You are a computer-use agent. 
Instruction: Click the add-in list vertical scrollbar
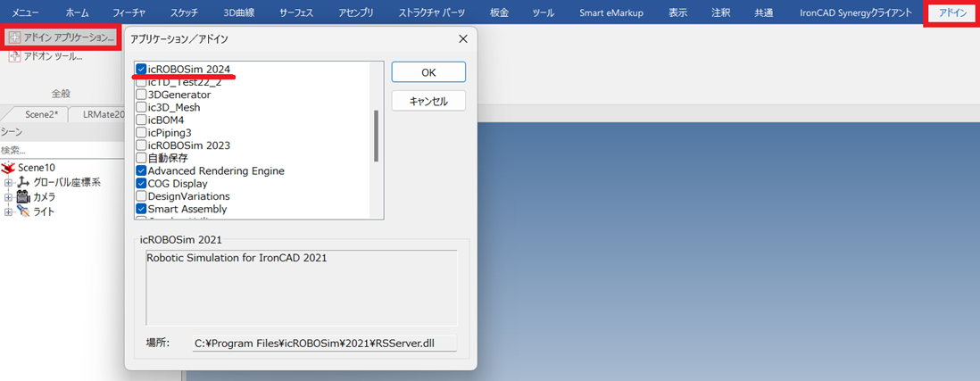[376, 137]
